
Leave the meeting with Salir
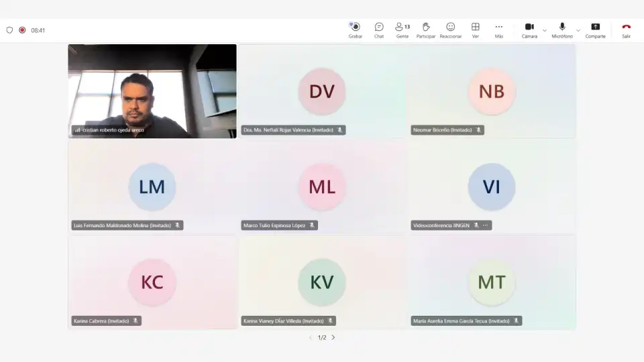(x=626, y=30)
